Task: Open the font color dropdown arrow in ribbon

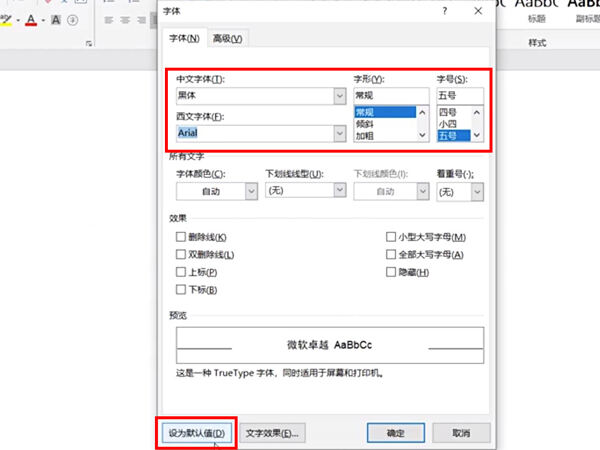Action: click(x=43, y=20)
